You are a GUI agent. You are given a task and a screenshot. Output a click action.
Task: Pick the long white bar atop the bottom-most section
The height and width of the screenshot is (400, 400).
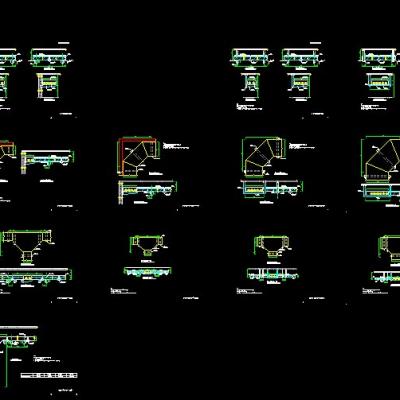point(19,327)
